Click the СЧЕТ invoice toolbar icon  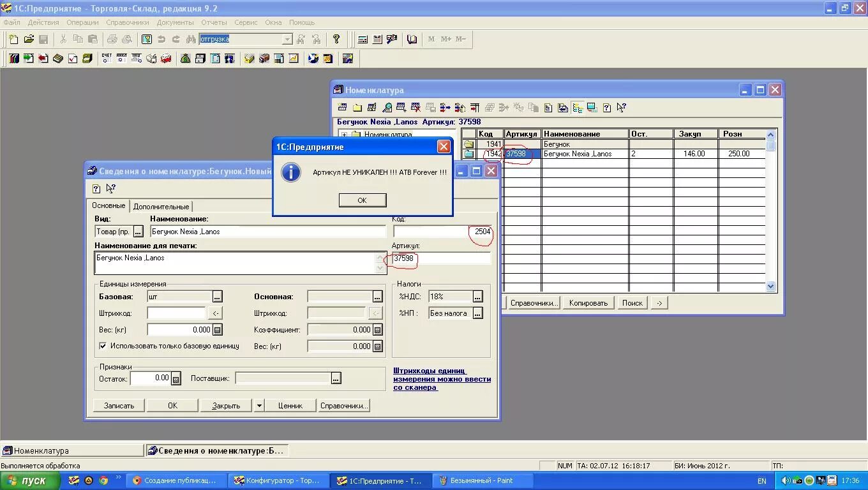tap(106, 59)
